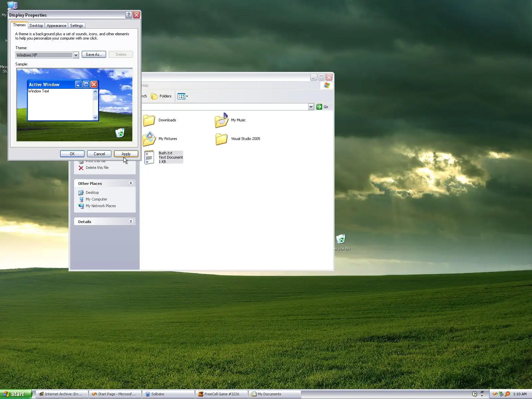Click the Apply button

[126, 154]
